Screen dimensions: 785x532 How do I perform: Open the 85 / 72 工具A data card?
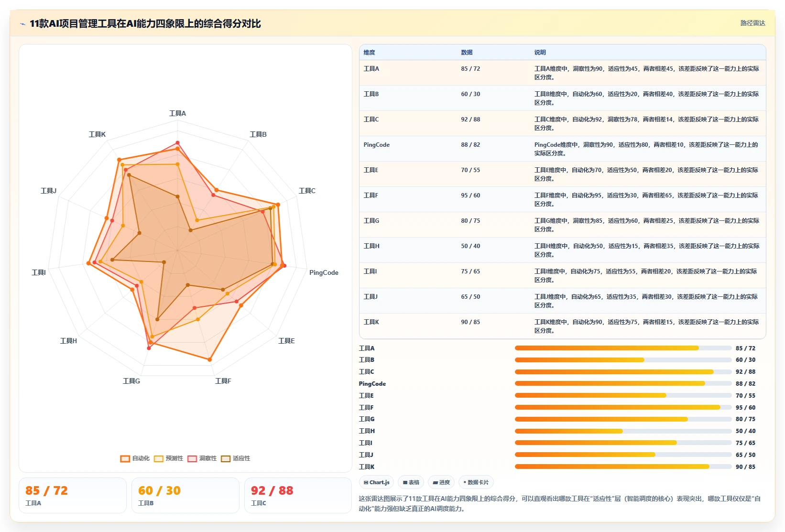(x=73, y=496)
